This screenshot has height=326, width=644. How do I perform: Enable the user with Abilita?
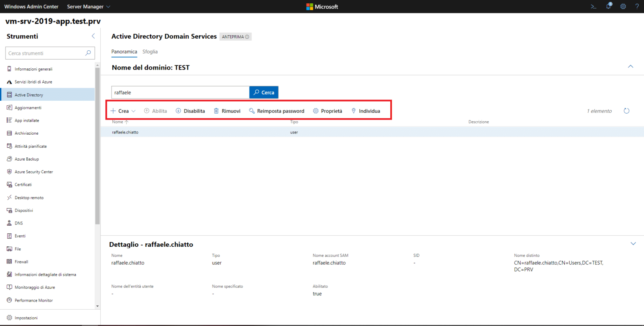point(155,111)
